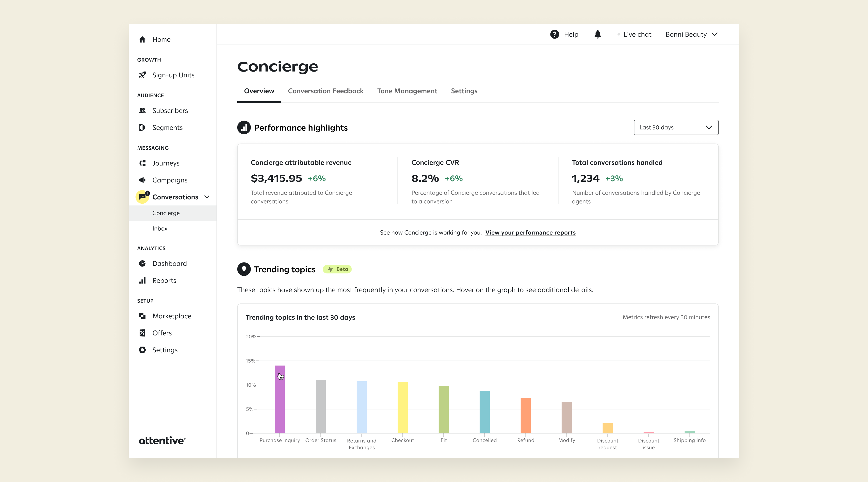868x482 pixels.
Task: Start a Live chat session
Action: click(637, 34)
